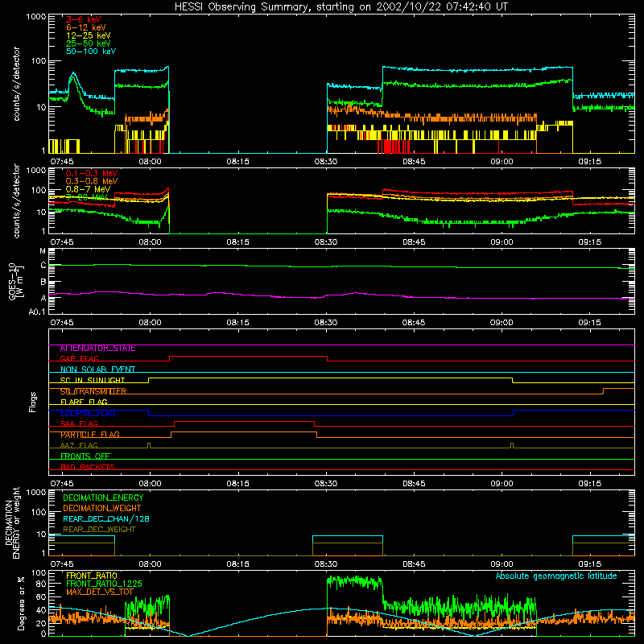
Task: Select the cyan 50-100 keV legend label
Action: click(x=91, y=52)
